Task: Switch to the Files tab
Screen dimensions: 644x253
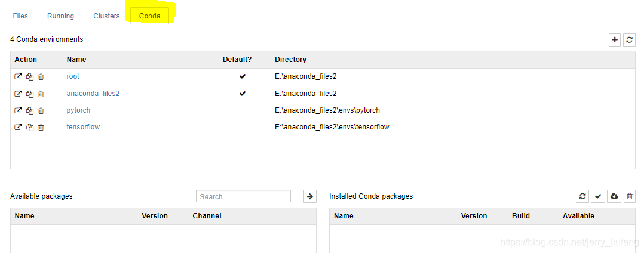Action: coord(20,16)
